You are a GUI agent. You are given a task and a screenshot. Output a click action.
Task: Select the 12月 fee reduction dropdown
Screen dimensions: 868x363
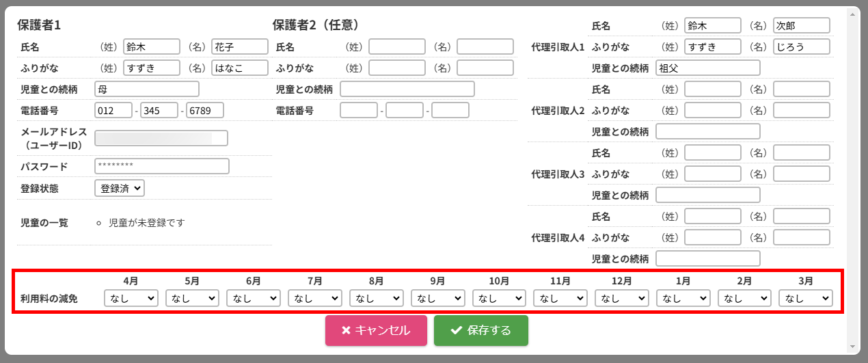coord(621,299)
